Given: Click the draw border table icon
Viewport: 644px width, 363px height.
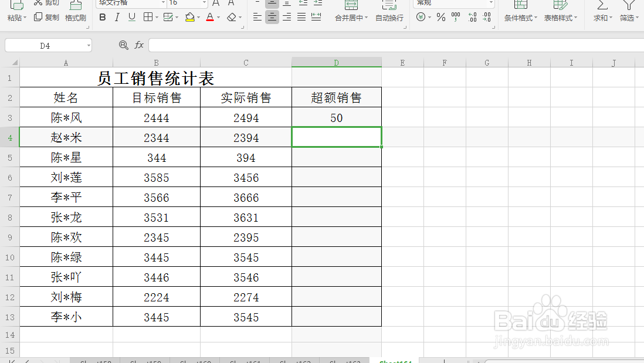Looking at the screenshot, I should (x=168, y=17).
